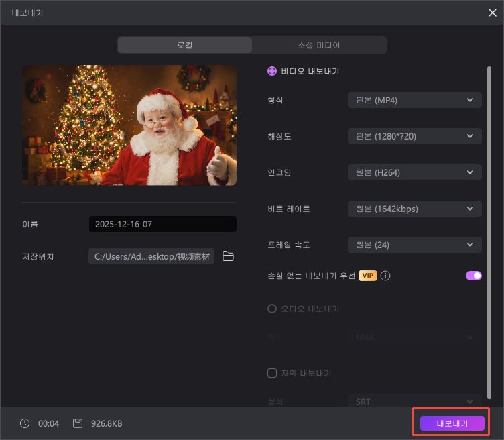Switch to the 소셜 미디어 tab

coord(319,45)
